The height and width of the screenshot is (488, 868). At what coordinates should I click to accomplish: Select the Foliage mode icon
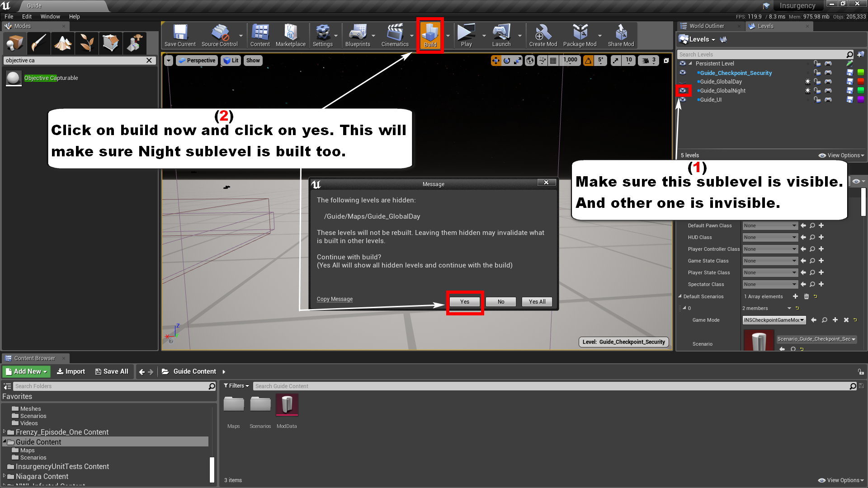pyautogui.click(x=87, y=43)
